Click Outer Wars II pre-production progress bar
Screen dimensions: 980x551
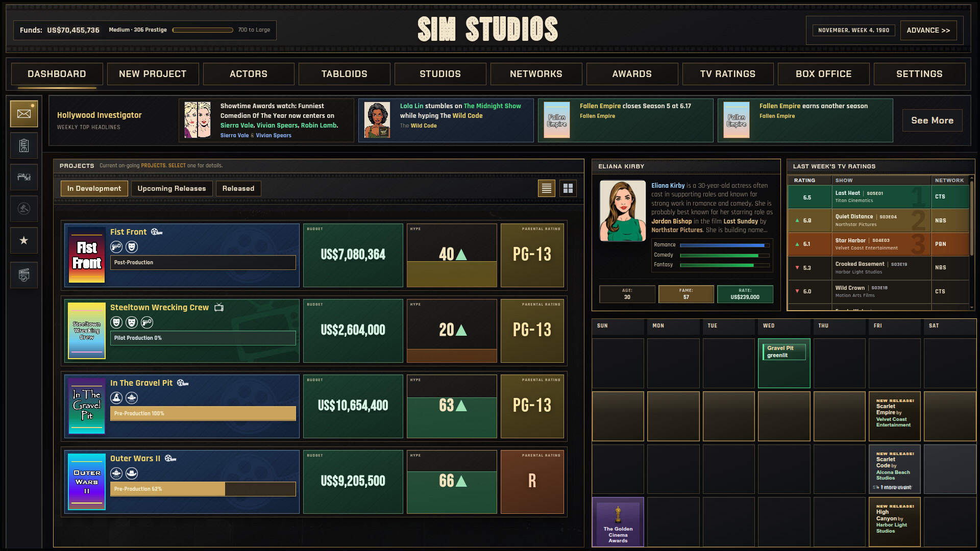[x=203, y=489]
